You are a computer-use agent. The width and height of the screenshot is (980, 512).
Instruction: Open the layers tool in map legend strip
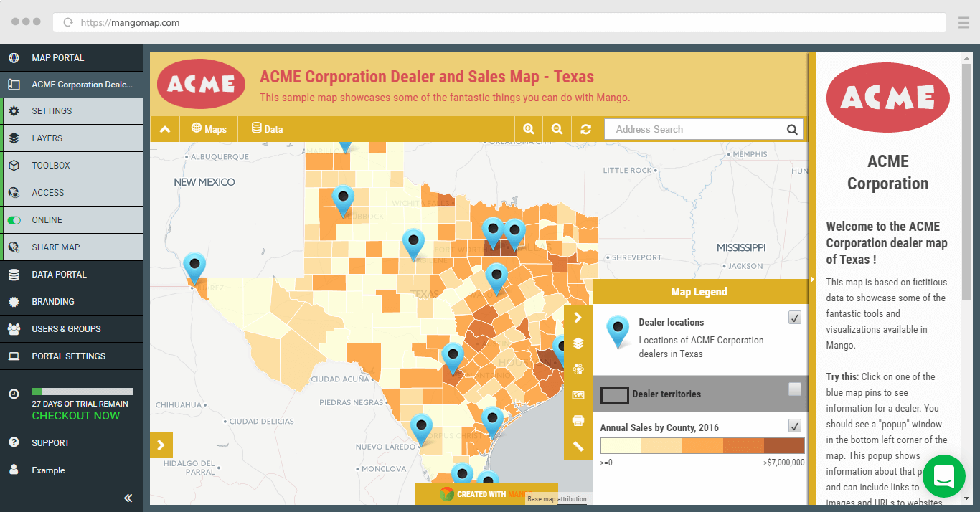click(578, 343)
